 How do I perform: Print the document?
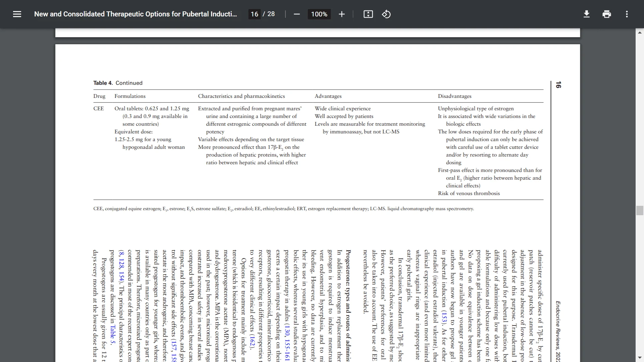pyautogui.click(x=606, y=14)
